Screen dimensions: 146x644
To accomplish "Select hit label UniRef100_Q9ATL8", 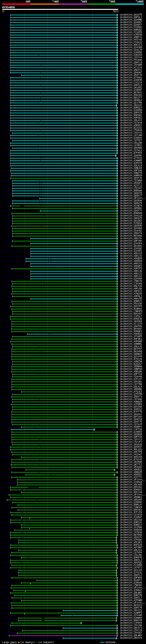I will [x=131, y=63].
